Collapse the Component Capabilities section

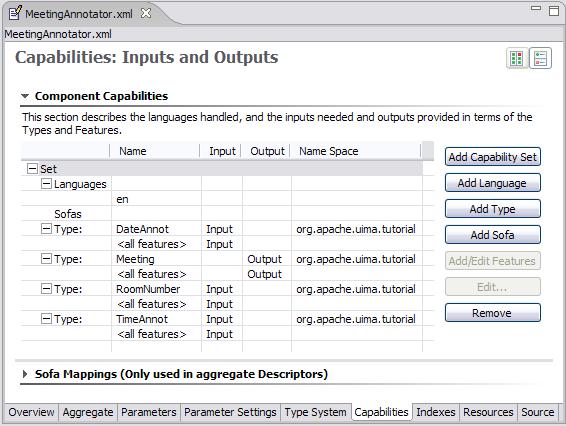point(25,96)
